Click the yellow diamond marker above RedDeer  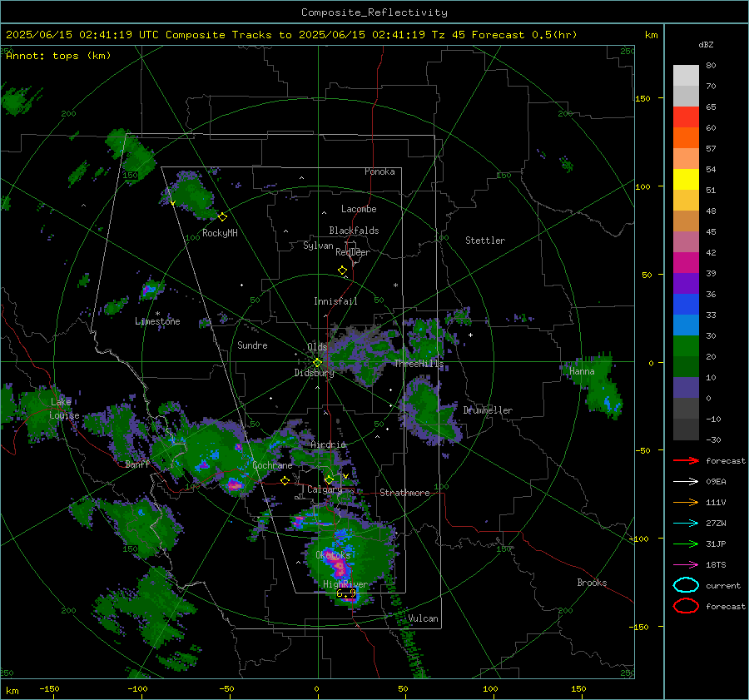click(x=342, y=270)
